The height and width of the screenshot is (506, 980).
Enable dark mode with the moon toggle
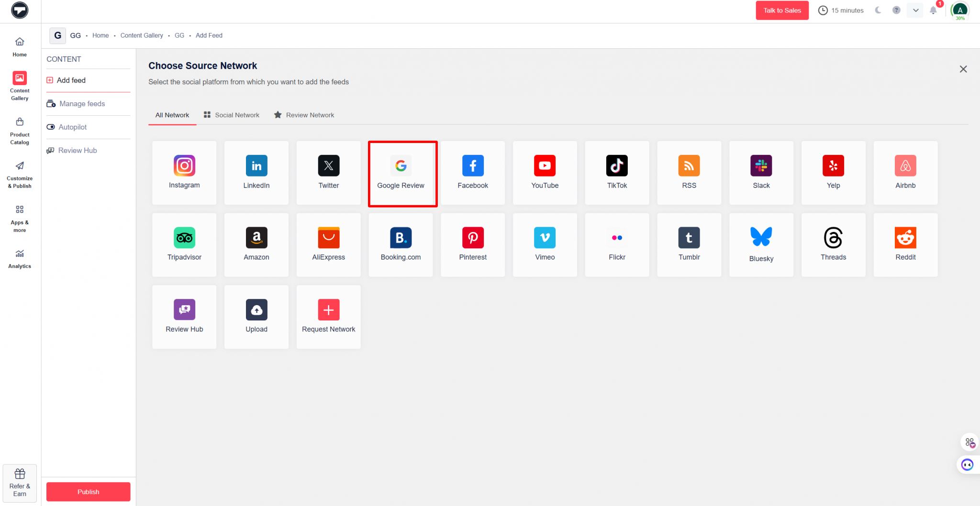[878, 10]
